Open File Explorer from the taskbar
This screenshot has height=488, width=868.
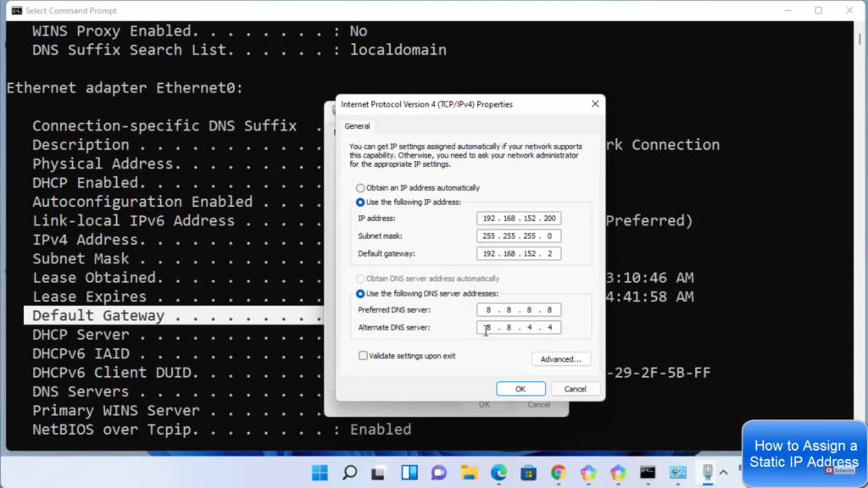click(469, 473)
